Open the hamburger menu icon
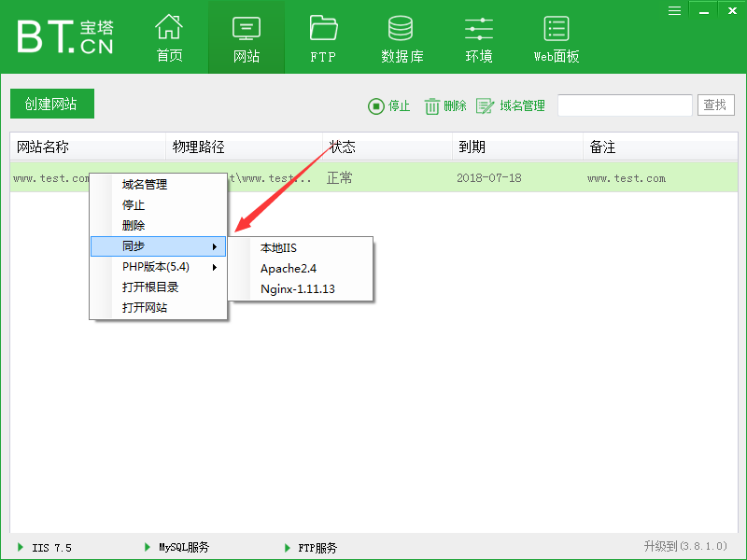 (x=674, y=10)
